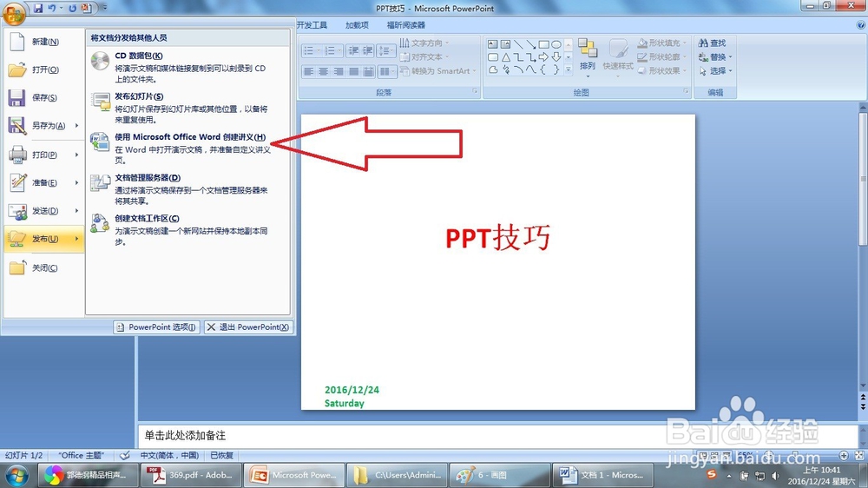Screen dimensions: 868x488
Task: Choose 打开(O) in the Office menu
Action: [44, 69]
